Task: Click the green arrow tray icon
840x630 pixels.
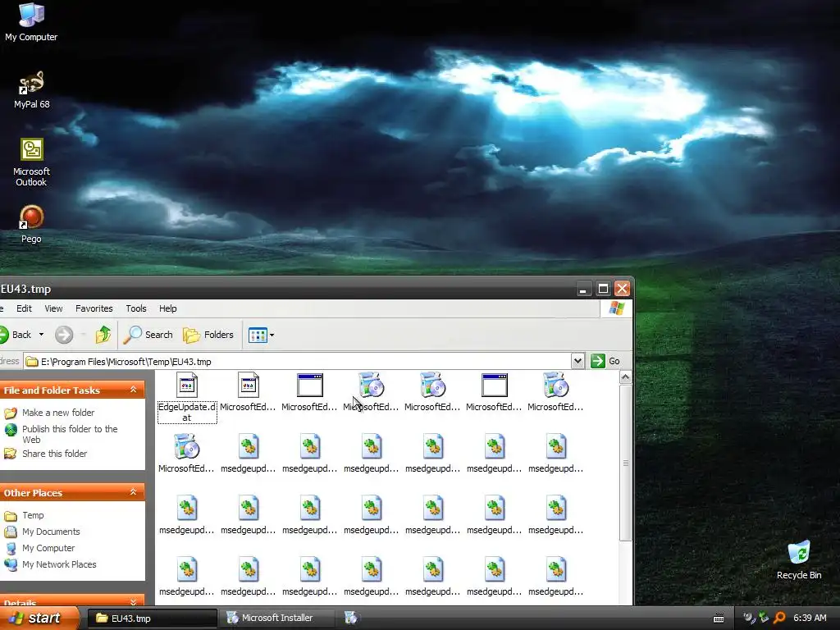Action: click(x=764, y=618)
